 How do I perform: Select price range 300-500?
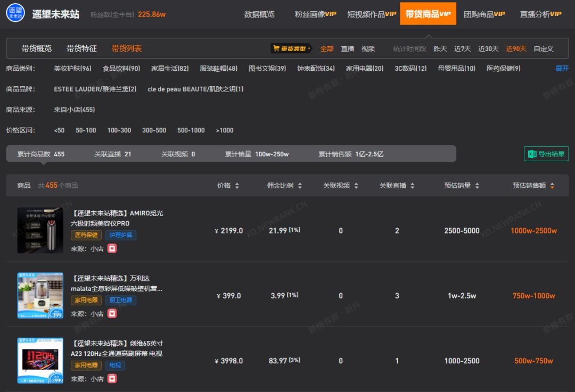pyautogui.click(x=154, y=130)
